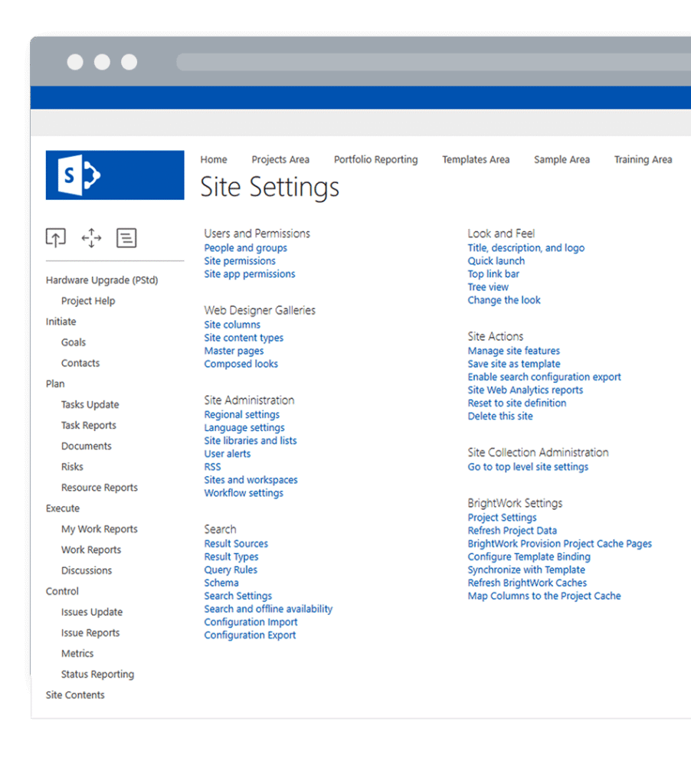
Task: Open People and groups settings
Action: [245, 248]
